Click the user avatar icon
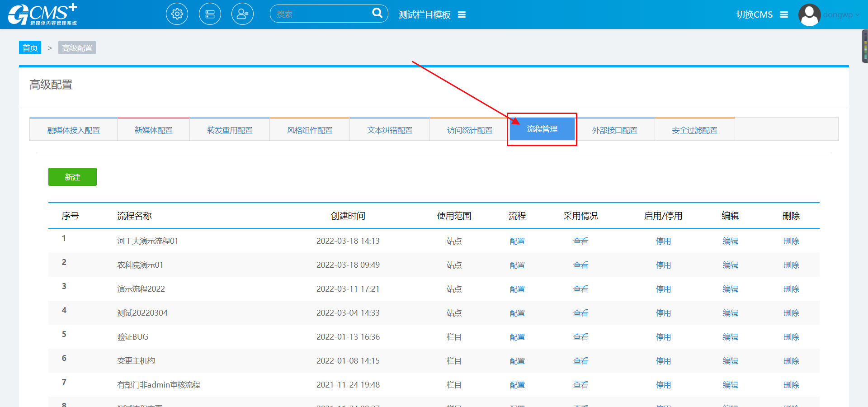 (x=809, y=15)
